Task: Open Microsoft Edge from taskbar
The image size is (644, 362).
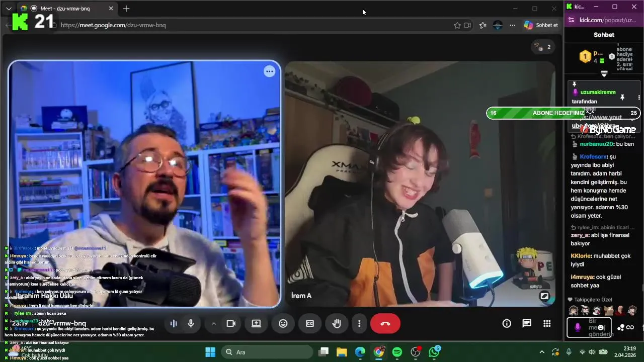Action: pos(360,352)
